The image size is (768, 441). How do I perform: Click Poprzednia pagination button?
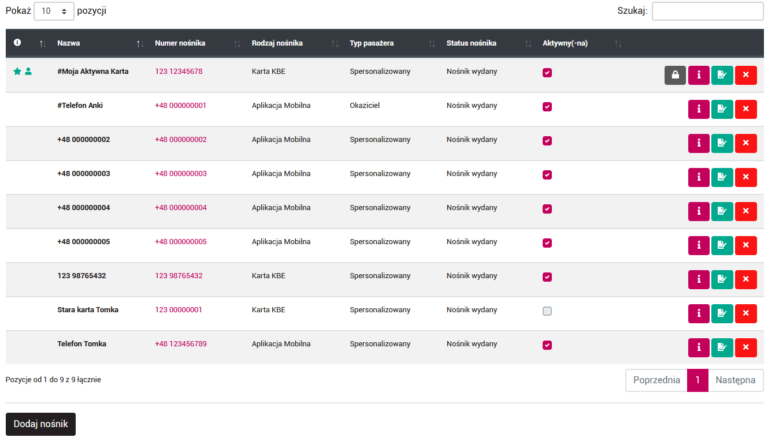656,381
